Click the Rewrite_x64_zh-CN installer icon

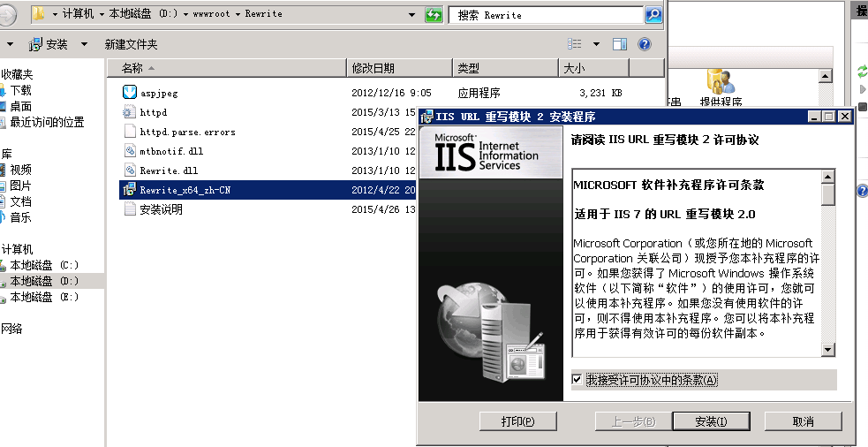[x=130, y=189]
